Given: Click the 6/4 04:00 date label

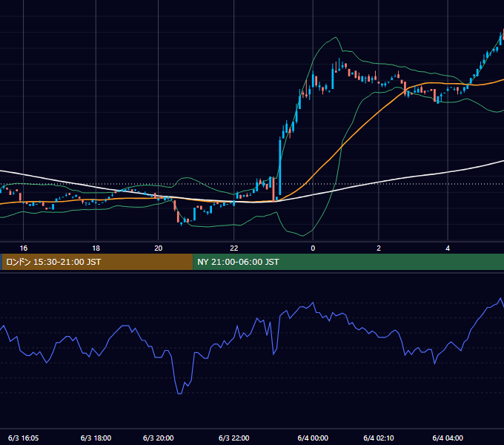Looking at the screenshot, I should click(x=448, y=438).
